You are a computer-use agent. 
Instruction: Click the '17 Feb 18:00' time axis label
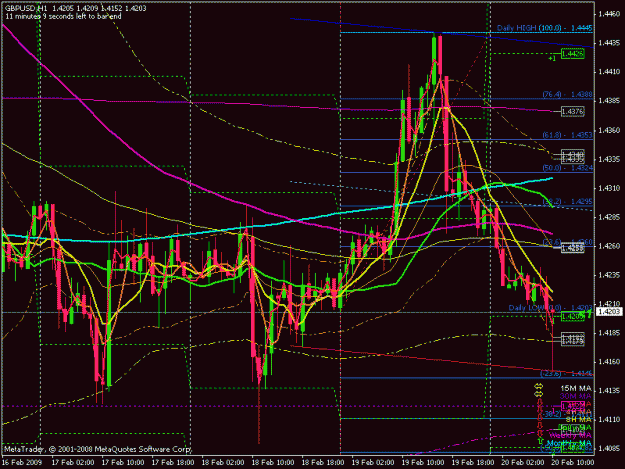173,462
